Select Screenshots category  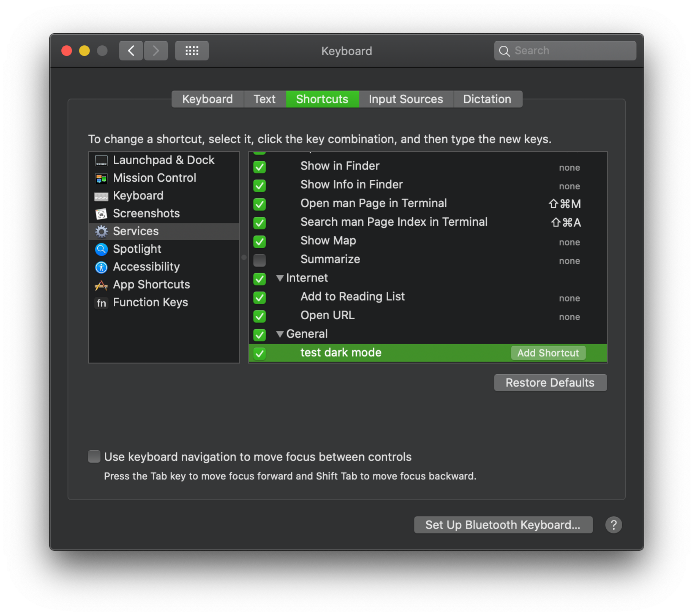[x=164, y=214]
